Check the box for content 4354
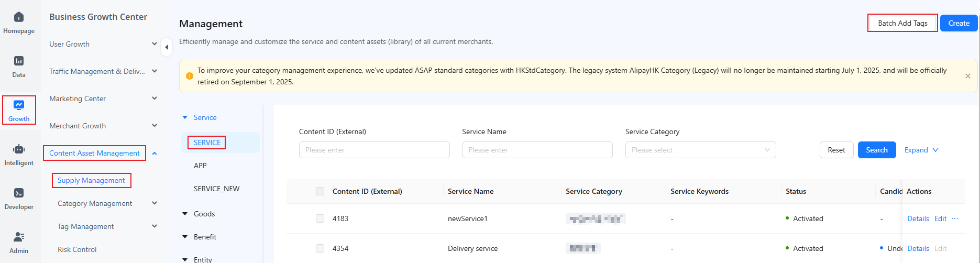This screenshot has width=980, height=263. [320, 248]
